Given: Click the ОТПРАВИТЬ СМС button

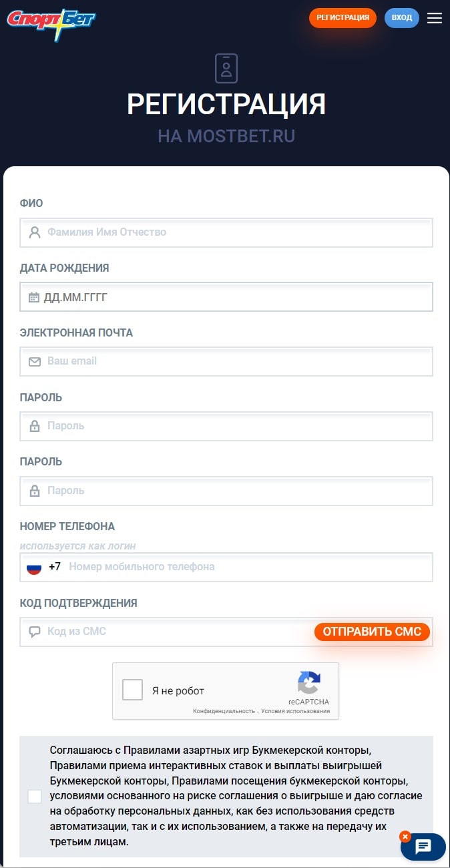Looking at the screenshot, I should [x=372, y=632].
